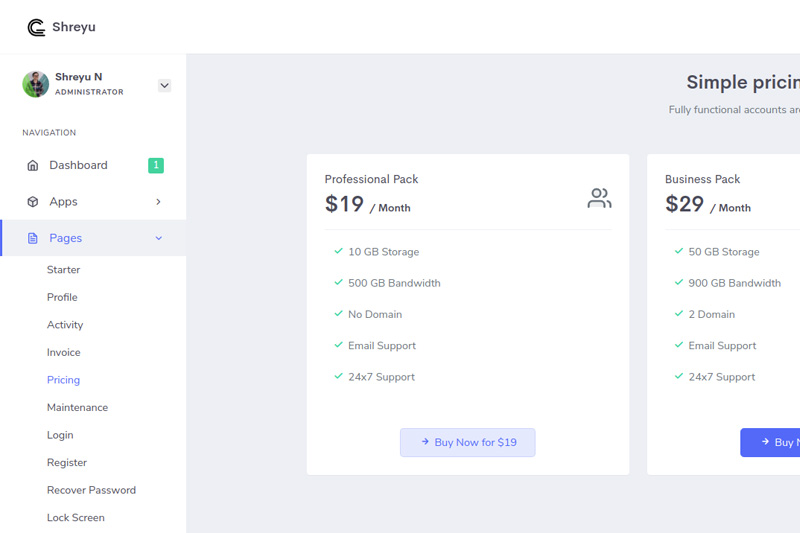This screenshot has width=800, height=533.
Task: Navigate to Recover Password page
Action: tap(91, 490)
